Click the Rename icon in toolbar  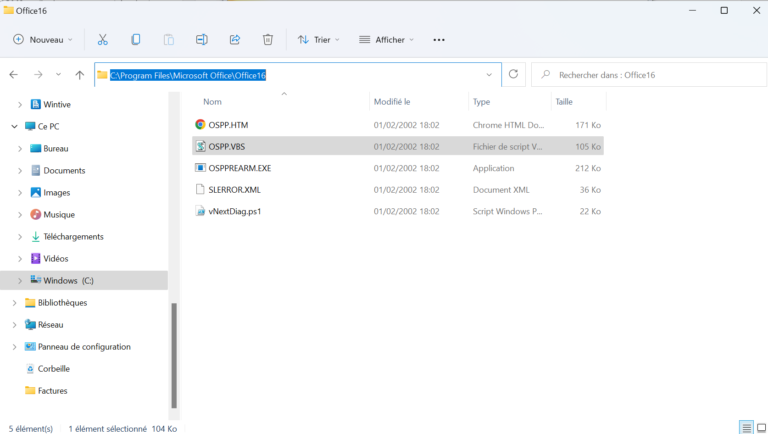[201, 40]
